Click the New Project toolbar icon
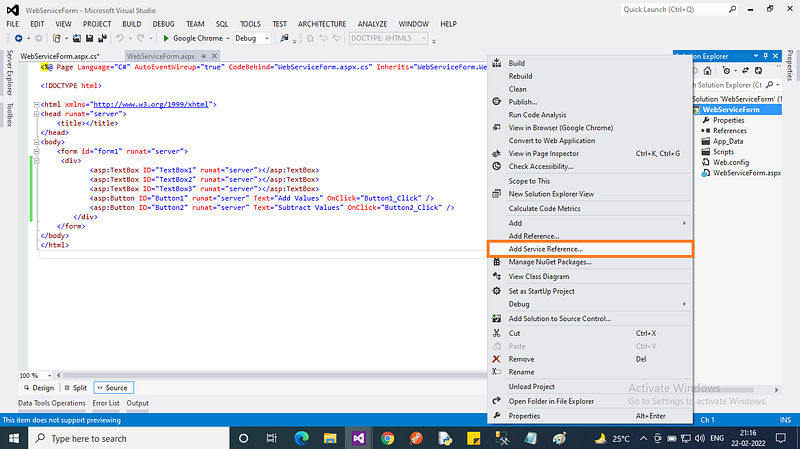This screenshot has height=449, width=800. click(x=57, y=38)
